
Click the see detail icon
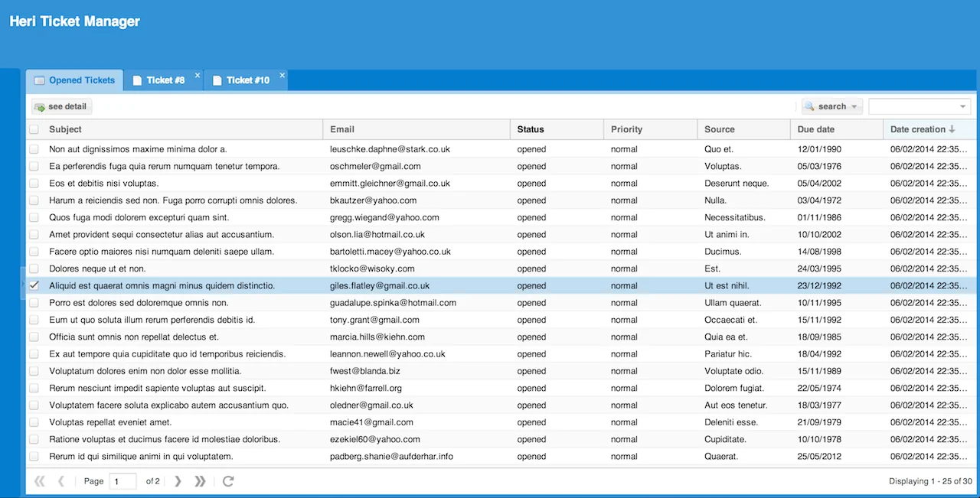pos(39,106)
